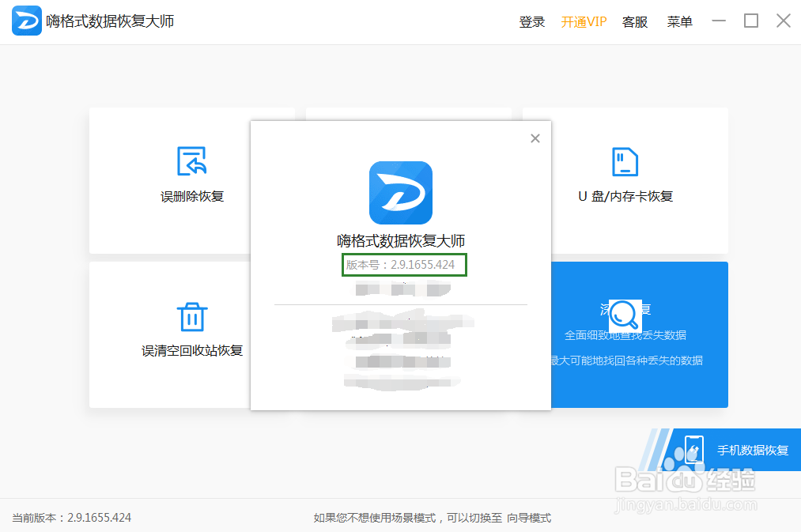
Task: Click the 客服 customer service option
Action: point(634,21)
